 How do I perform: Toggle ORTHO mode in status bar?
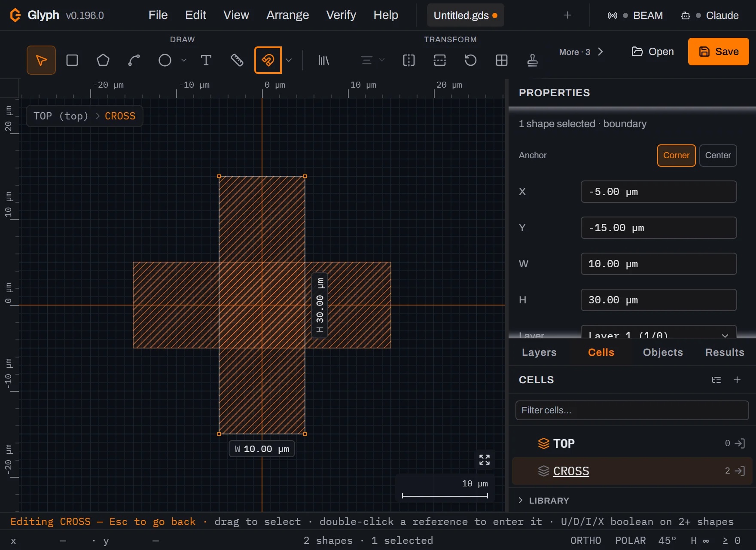[x=585, y=541]
